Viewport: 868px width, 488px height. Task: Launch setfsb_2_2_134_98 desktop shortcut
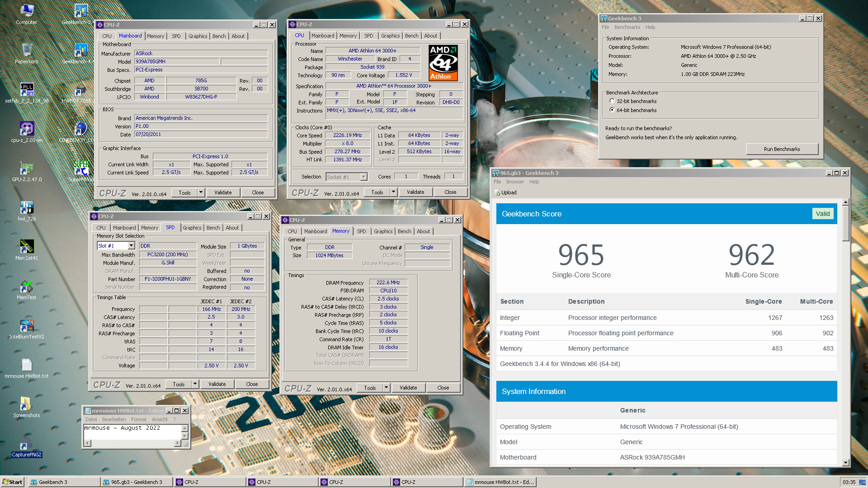coord(27,93)
